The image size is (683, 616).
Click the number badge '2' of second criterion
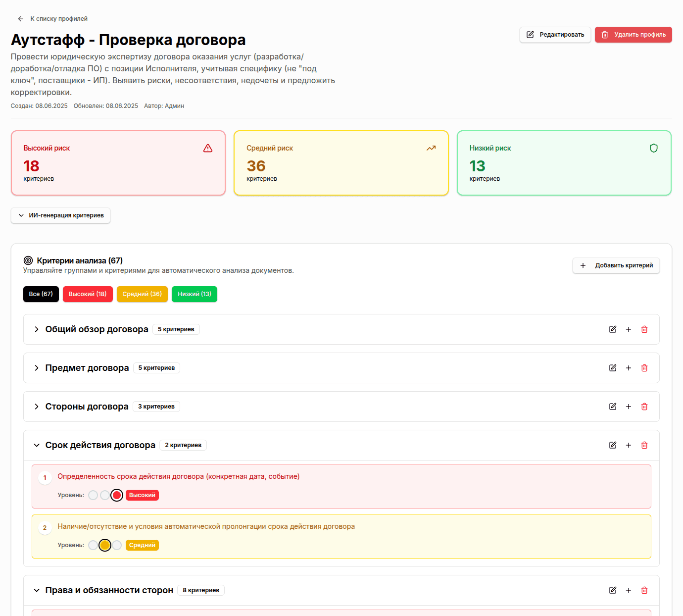click(45, 528)
